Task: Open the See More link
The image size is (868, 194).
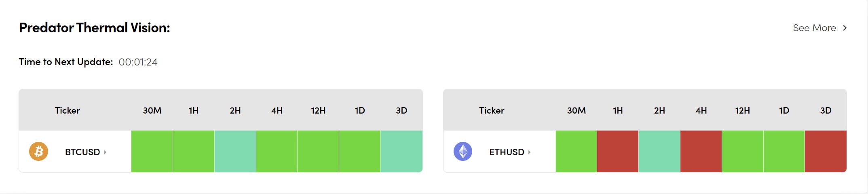Action: point(814,28)
